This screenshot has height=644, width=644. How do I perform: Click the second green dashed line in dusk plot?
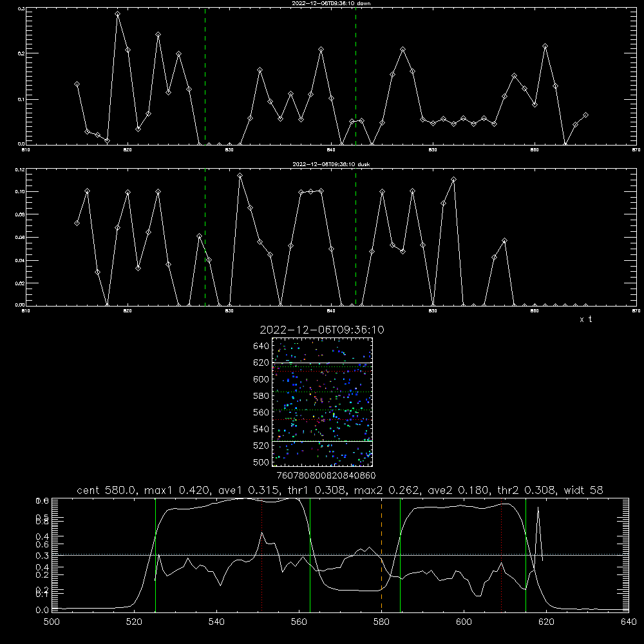coord(355,237)
